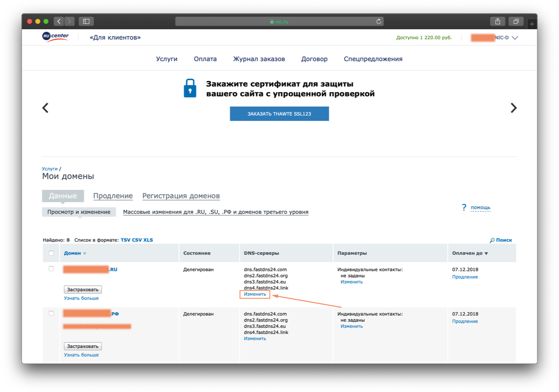Click the RU-Center logo
The image size is (559, 392).
(x=55, y=37)
